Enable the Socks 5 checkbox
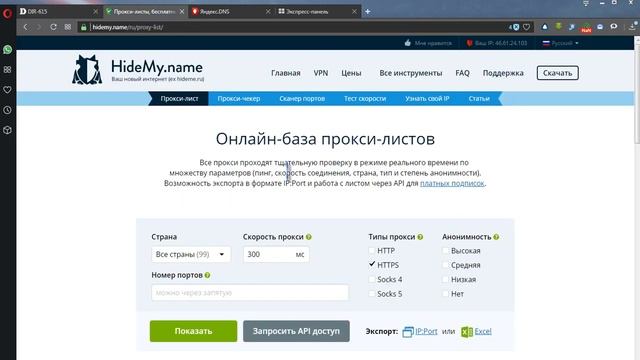Viewport: 640px width, 360px height. point(371,293)
